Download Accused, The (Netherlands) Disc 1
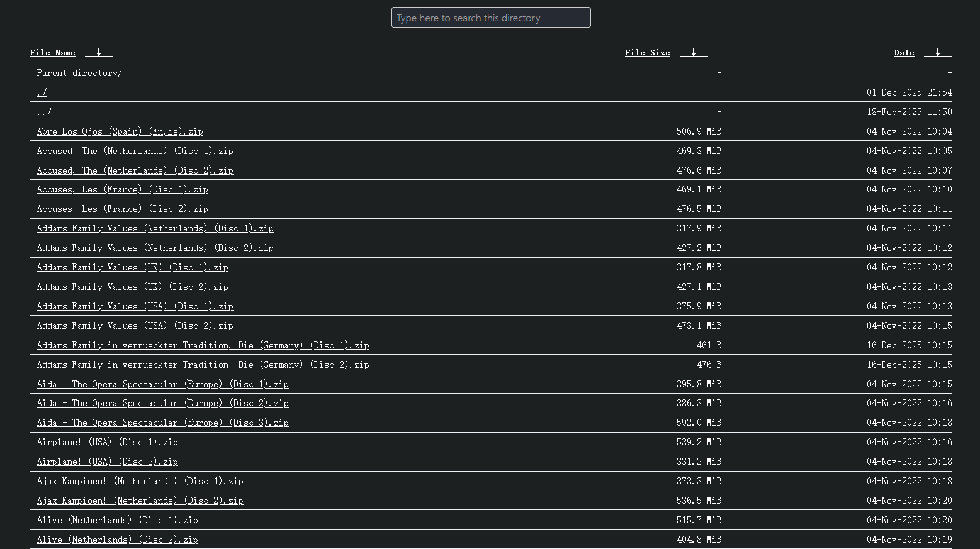 [x=135, y=151]
